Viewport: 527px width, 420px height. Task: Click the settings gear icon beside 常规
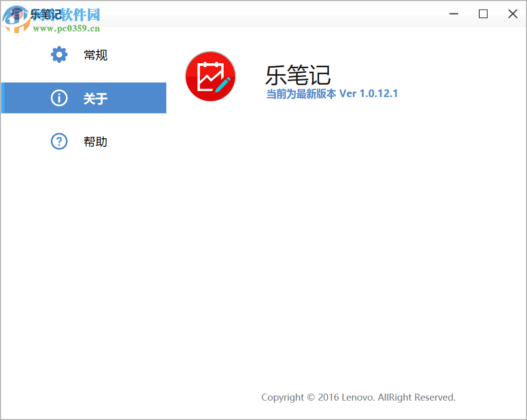click(x=59, y=55)
